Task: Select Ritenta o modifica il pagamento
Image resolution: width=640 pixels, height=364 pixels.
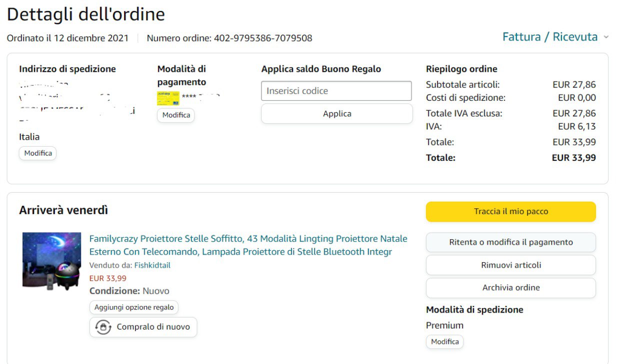Action: click(510, 242)
